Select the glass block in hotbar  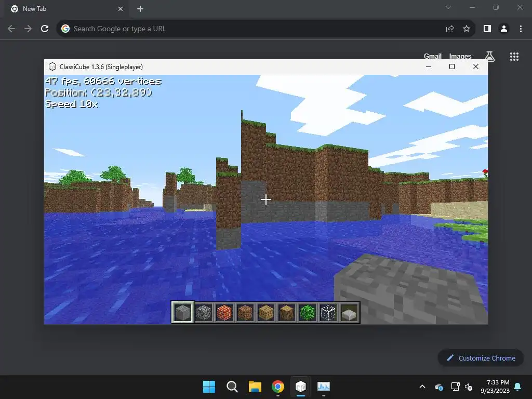pos(328,312)
